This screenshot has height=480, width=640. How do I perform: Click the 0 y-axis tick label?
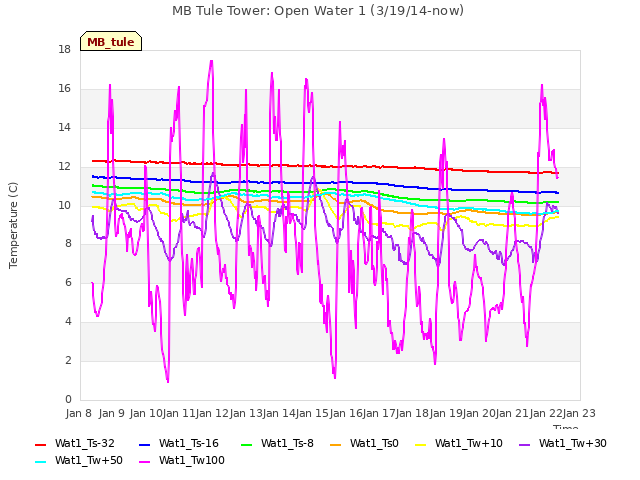[68, 400]
